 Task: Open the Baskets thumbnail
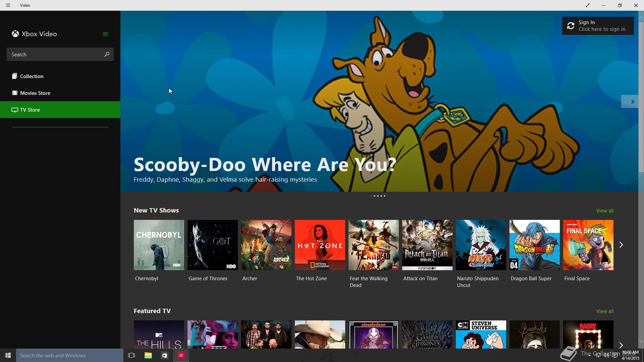[x=535, y=335]
